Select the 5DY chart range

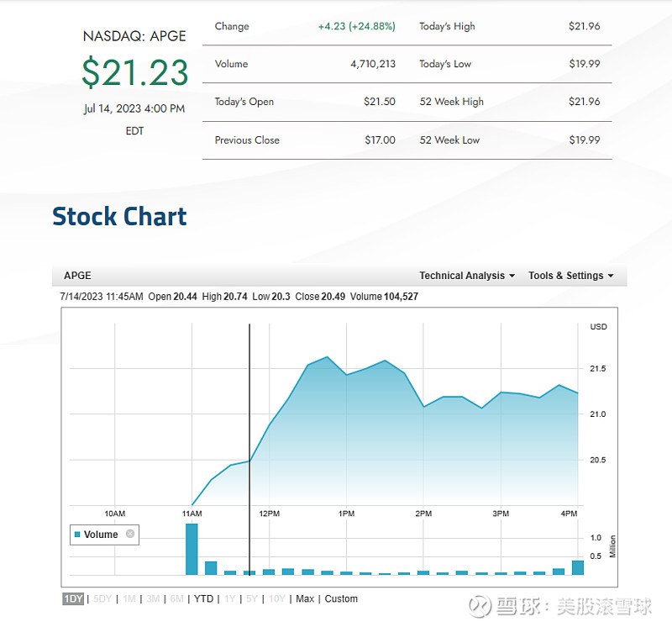pos(102,598)
